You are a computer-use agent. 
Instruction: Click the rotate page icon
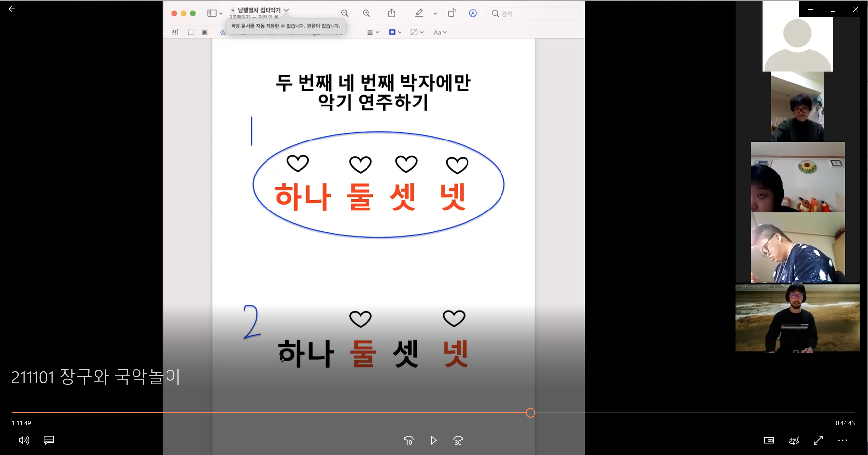click(x=452, y=13)
